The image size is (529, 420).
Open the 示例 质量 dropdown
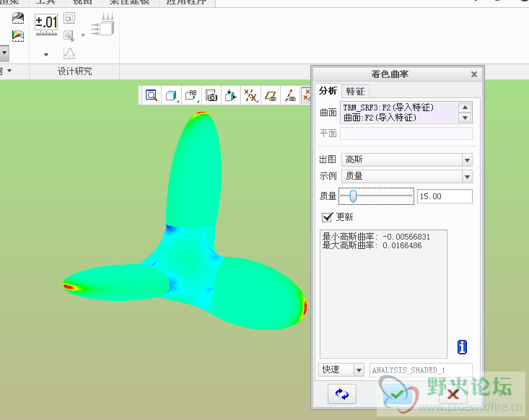406,176
